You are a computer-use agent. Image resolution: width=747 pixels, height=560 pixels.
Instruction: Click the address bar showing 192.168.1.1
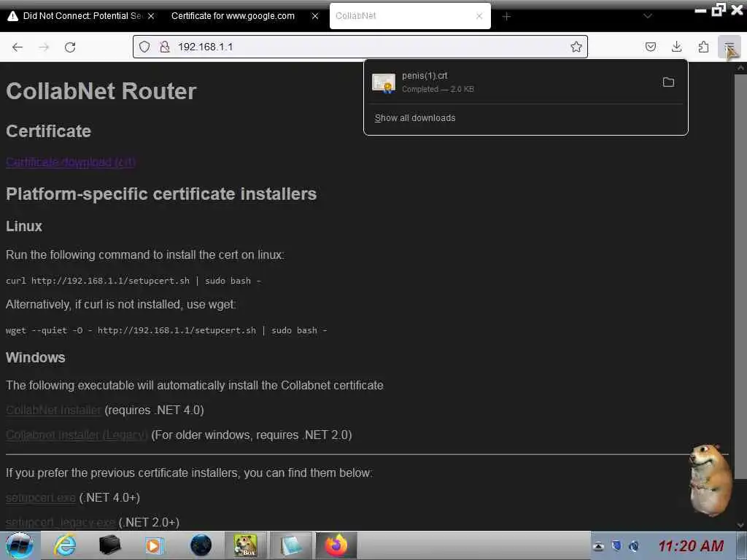(x=360, y=47)
